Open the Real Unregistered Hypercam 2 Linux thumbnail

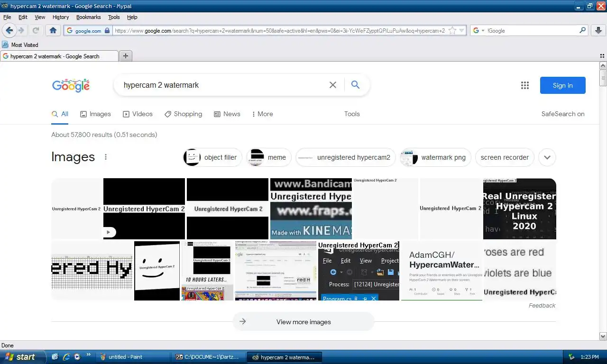point(520,209)
